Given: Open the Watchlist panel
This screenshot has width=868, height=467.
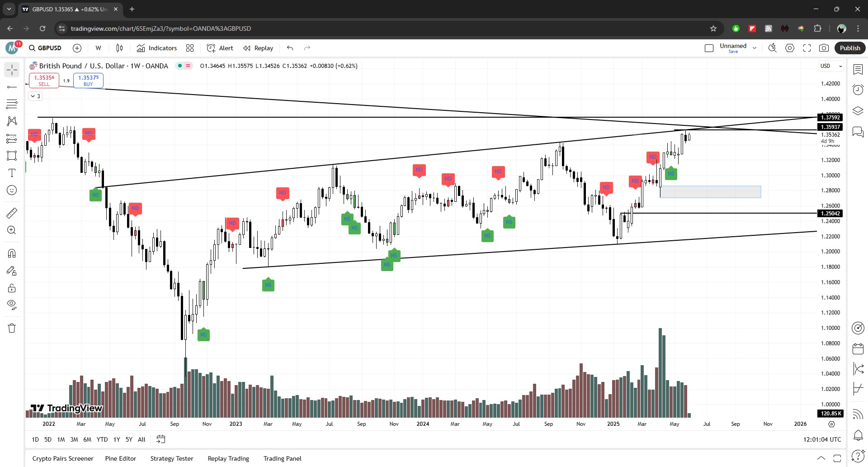Looking at the screenshot, I should tap(858, 69).
